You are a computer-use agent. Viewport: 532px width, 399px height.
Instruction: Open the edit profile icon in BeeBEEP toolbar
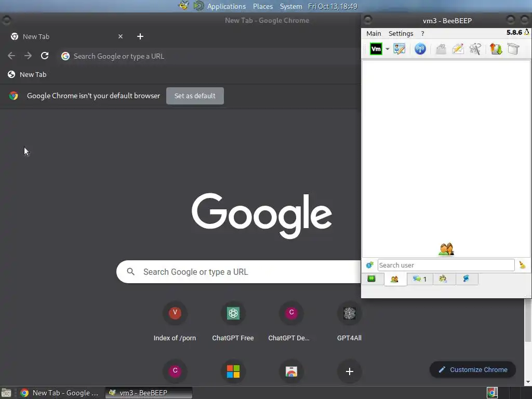[399, 49]
